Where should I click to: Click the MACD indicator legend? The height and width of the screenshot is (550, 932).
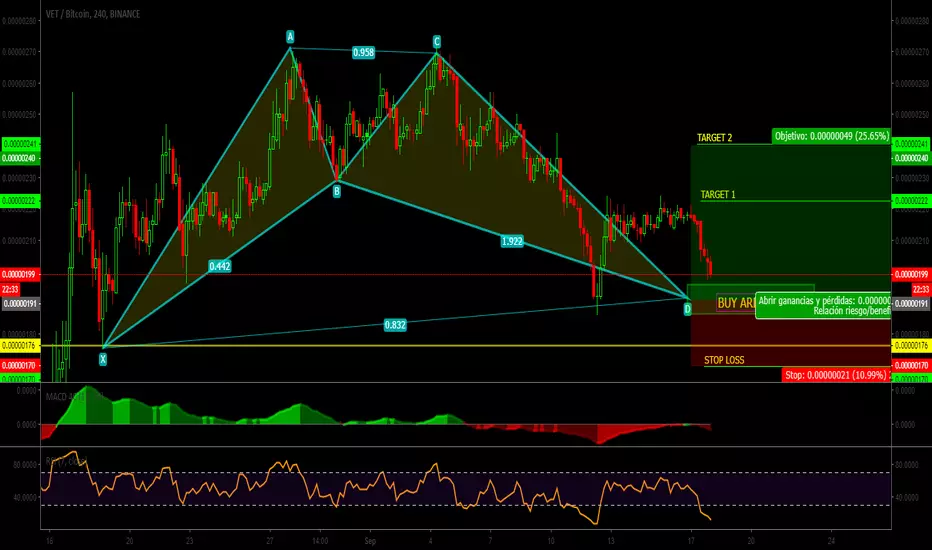74,396
